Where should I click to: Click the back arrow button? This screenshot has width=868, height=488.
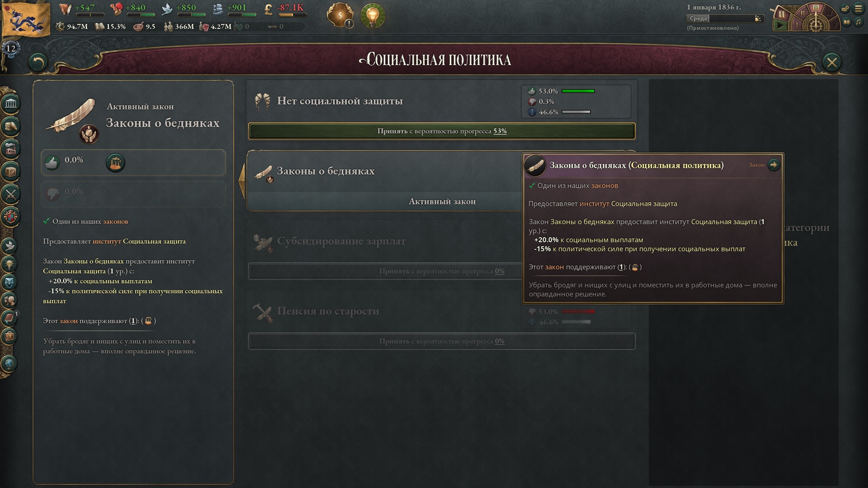click(38, 62)
